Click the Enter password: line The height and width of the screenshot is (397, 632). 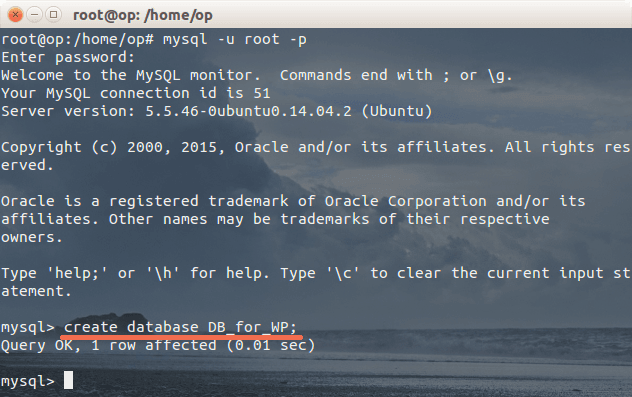tap(68, 57)
